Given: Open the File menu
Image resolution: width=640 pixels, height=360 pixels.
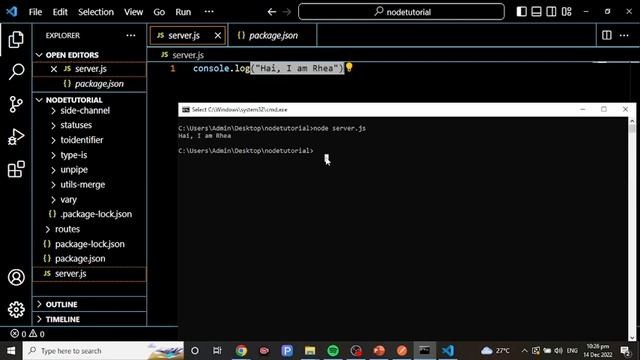Looking at the screenshot, I should pyautogui.click(x=36, y=12).
